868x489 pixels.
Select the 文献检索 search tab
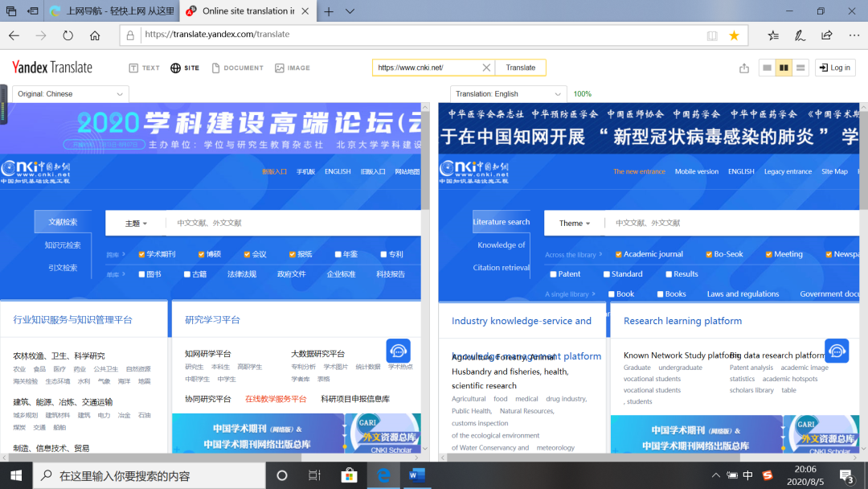click(63, 221)
